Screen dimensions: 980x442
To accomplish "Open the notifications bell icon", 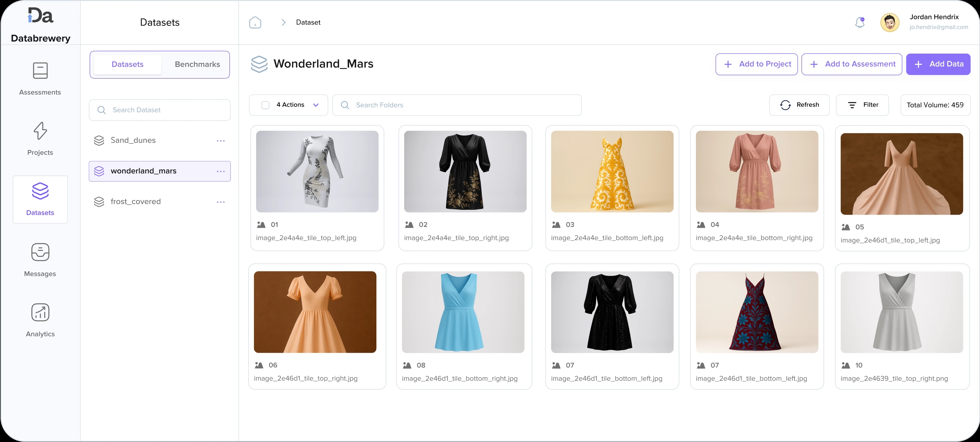I will 860,22.
